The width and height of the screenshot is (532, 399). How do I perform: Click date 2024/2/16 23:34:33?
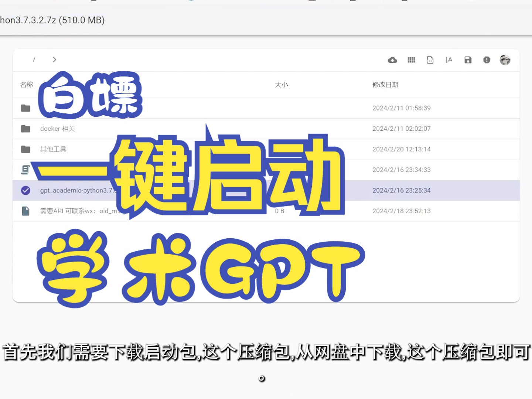coord(402,170)
